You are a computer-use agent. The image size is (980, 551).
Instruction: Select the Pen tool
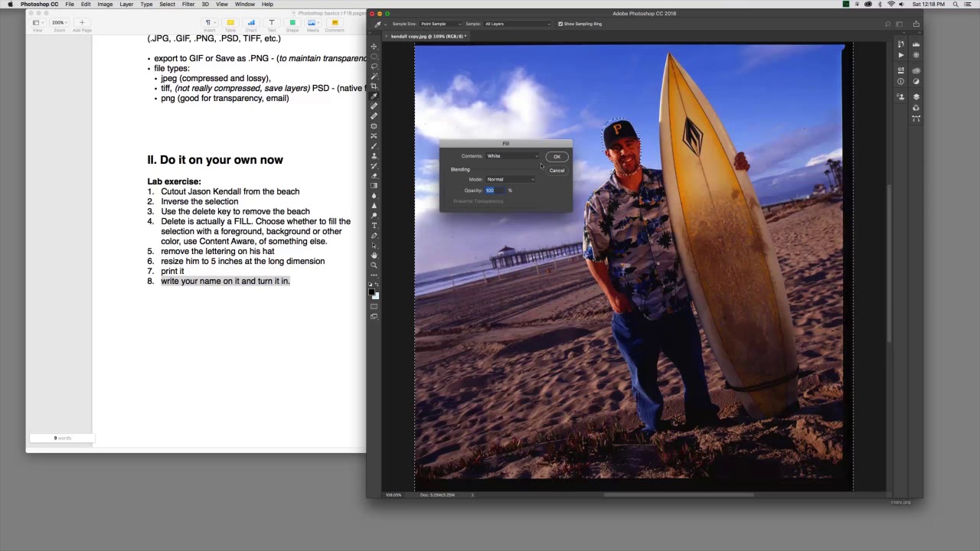[374, 235]
